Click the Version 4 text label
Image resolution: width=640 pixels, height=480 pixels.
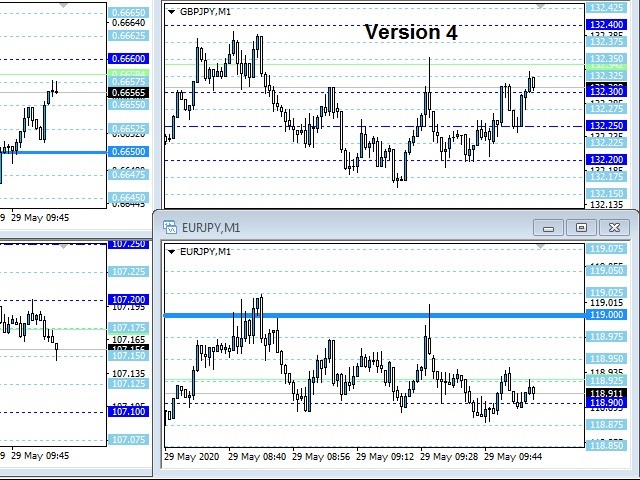point(411,32)
